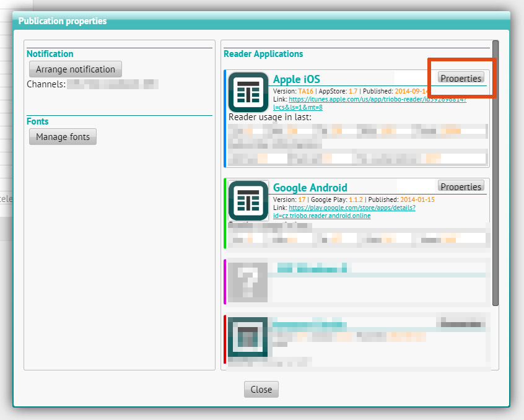Select the question mark placeholder app icon
The image size is (524, 420).
(x=247, y=282)
